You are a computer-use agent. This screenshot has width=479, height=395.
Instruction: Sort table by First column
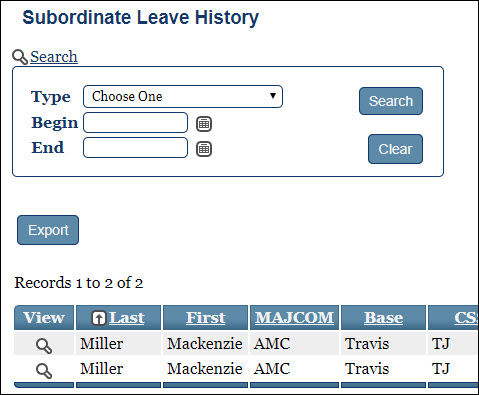point(206,318)
